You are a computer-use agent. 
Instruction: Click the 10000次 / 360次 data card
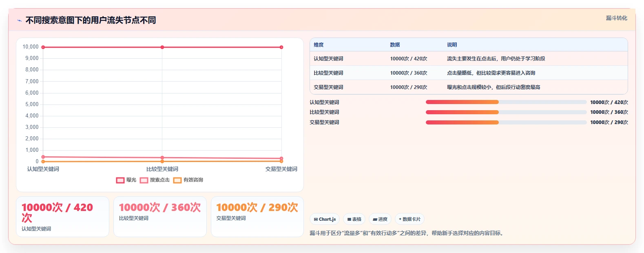pyautogui.click(x=160, y=217)
